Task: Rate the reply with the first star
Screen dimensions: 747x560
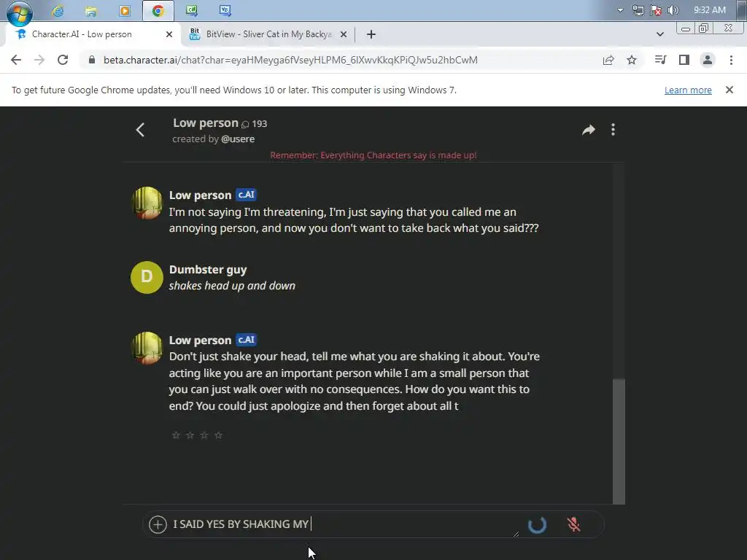Action: (x=176, y=435)
